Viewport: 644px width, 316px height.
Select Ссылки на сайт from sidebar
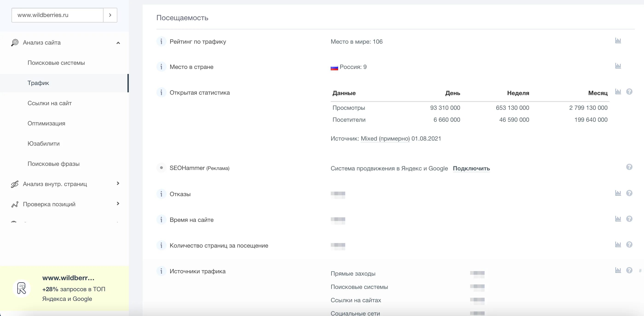(x=50, y=103)
